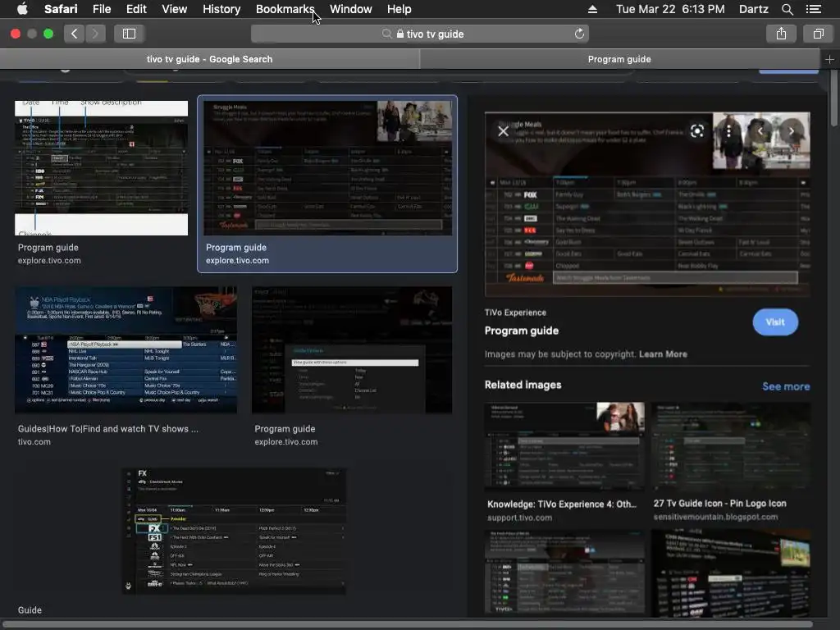Viewport: 840px width, 630px height.
Task: Go to previous image in preview
Action: click(x=760, y=130)
